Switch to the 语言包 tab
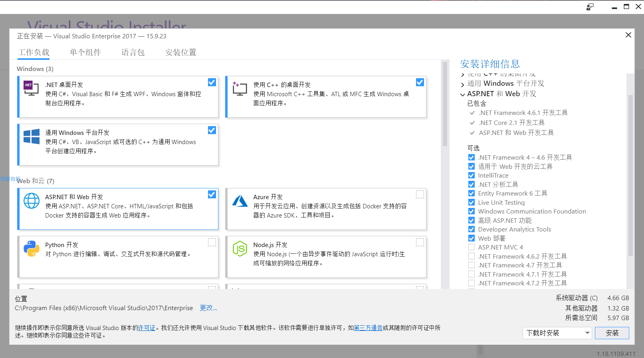The image size is (644, 358). (x=133, y=52)
